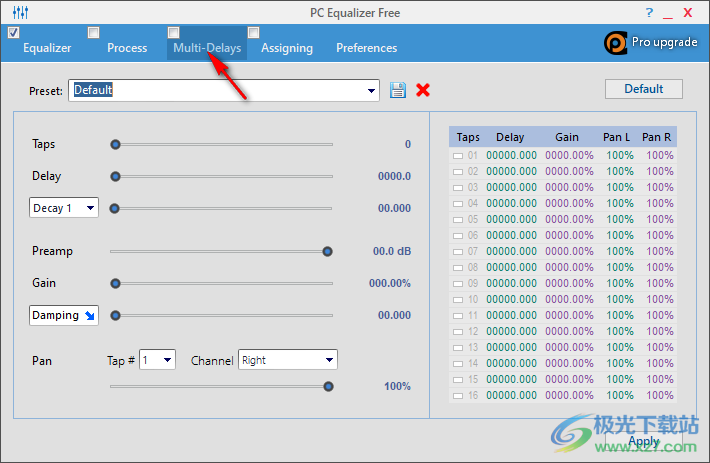Open the help question mark icon
Image resolution: width=710 pixels, height=463 pixels.
[x=650, y=12]
